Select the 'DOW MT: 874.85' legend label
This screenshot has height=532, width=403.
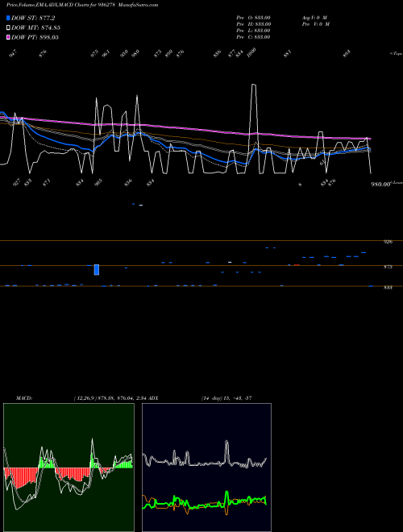point(35,27)
